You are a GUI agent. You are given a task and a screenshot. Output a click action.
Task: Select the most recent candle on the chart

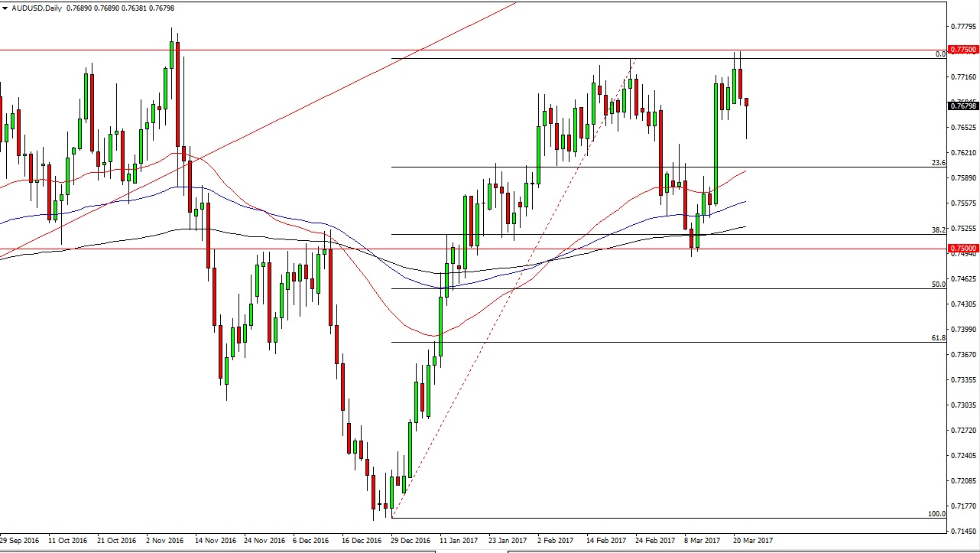click(x=747, y=102)
